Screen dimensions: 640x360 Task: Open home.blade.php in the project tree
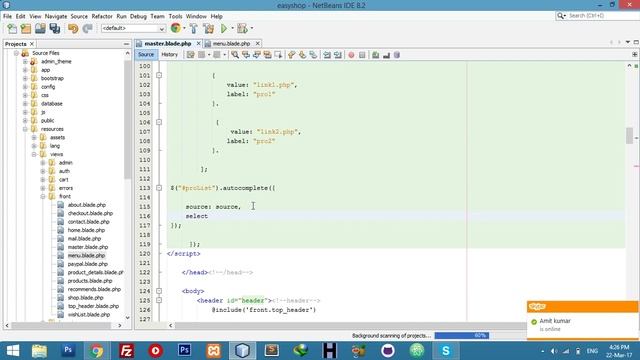[x=86, y=231]
